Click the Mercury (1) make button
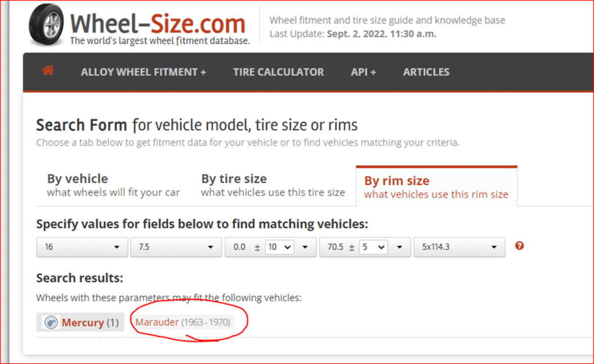The width and height of the screenshot is (594, 364). (89, 322)
